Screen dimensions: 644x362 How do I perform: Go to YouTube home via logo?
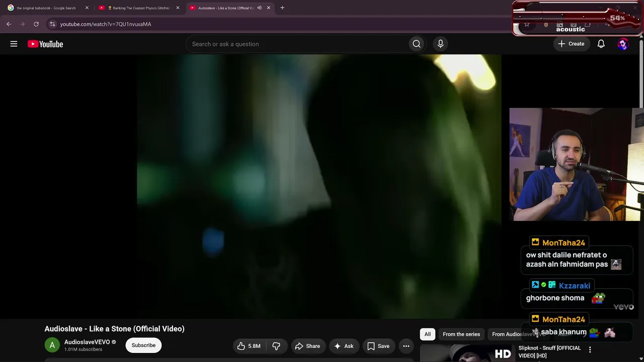point(45,44)
